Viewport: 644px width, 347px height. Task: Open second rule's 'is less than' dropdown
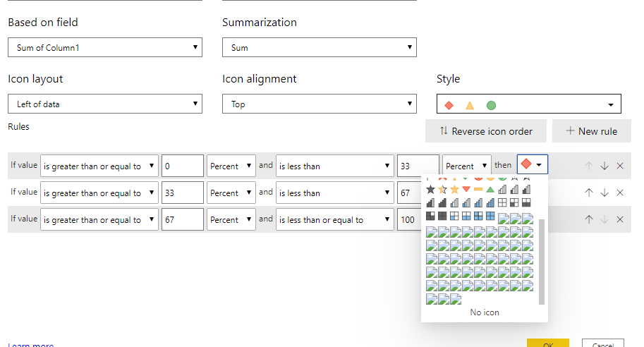point(335,193)
